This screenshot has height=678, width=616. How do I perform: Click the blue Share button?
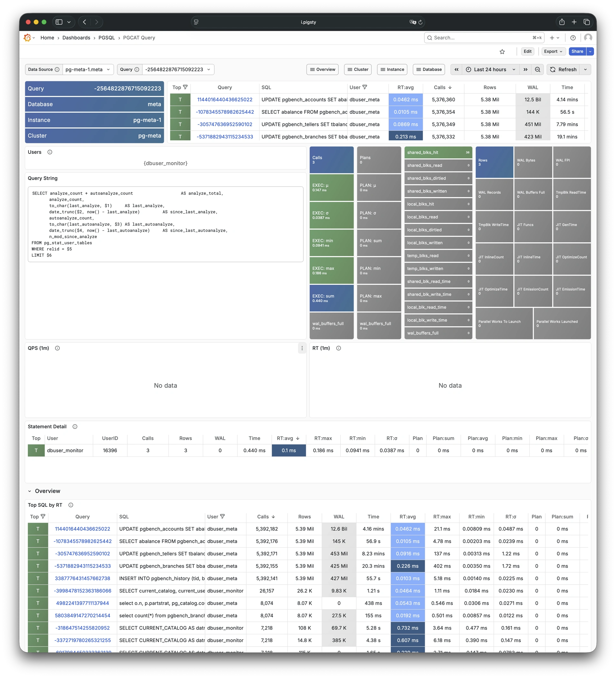pyautogui.click(x=577, y=51)
